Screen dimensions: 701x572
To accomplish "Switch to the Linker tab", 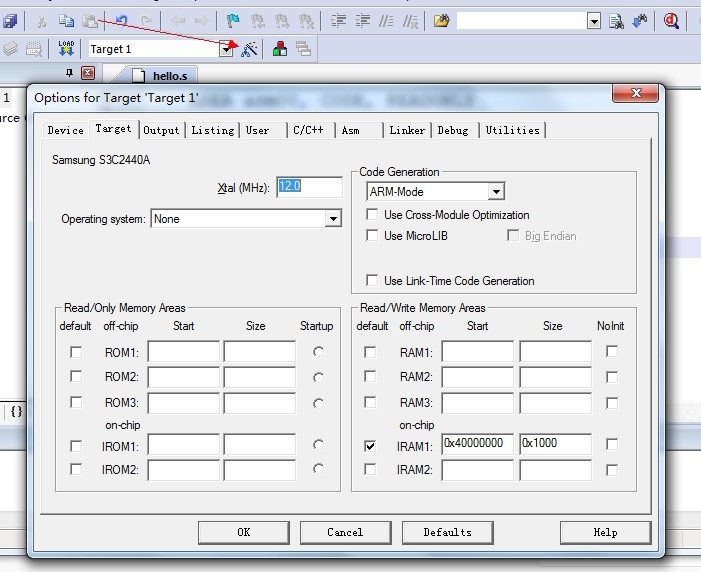I will (407, 130).
